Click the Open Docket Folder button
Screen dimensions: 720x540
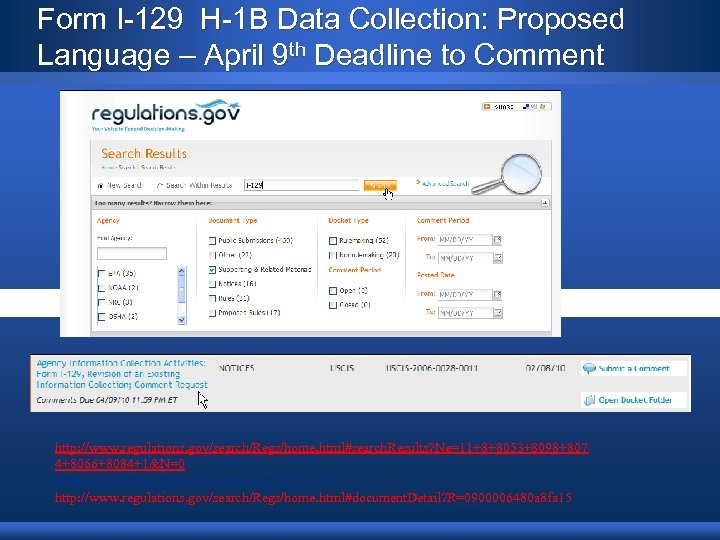pyautogui.click(x=634, y=400)
